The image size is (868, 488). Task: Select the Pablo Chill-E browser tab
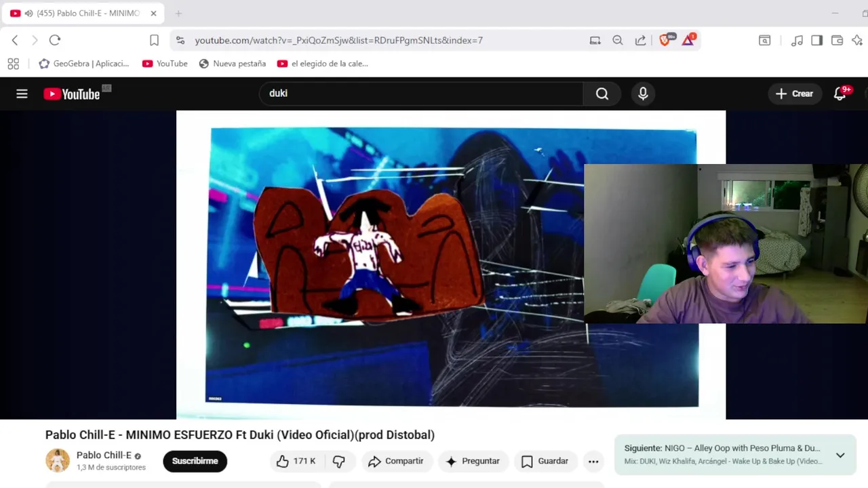click(83, 14)
